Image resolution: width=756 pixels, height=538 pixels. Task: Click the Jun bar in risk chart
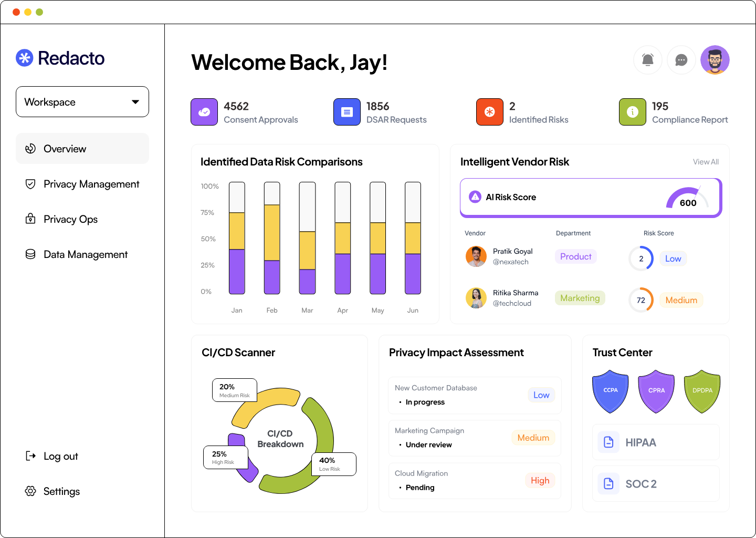point(413,238)
